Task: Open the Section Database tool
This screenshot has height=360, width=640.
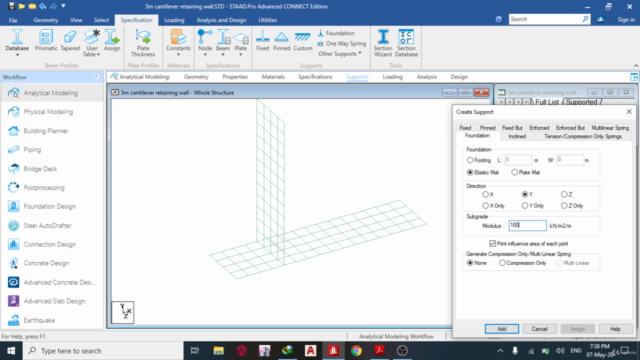Action: (x=406, y=43)
